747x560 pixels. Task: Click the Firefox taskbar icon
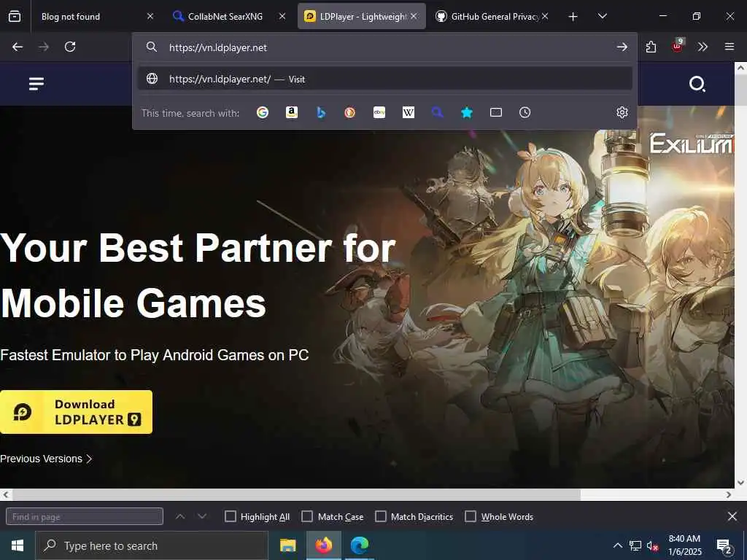[x=323, y=545]
